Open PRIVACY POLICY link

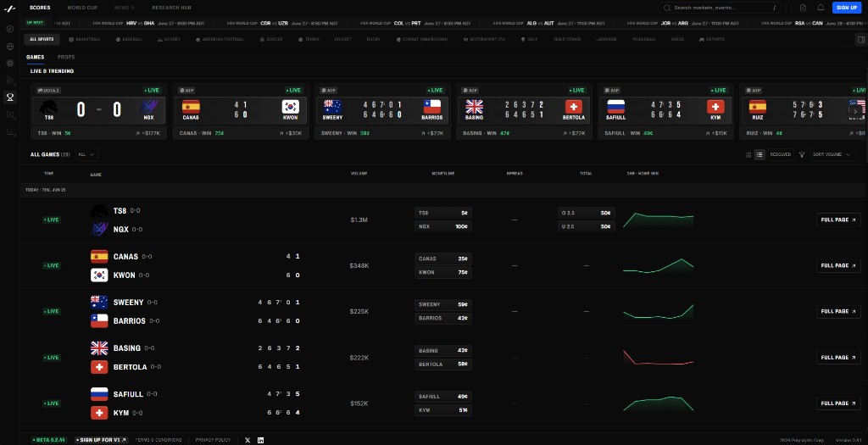(213, 440)
